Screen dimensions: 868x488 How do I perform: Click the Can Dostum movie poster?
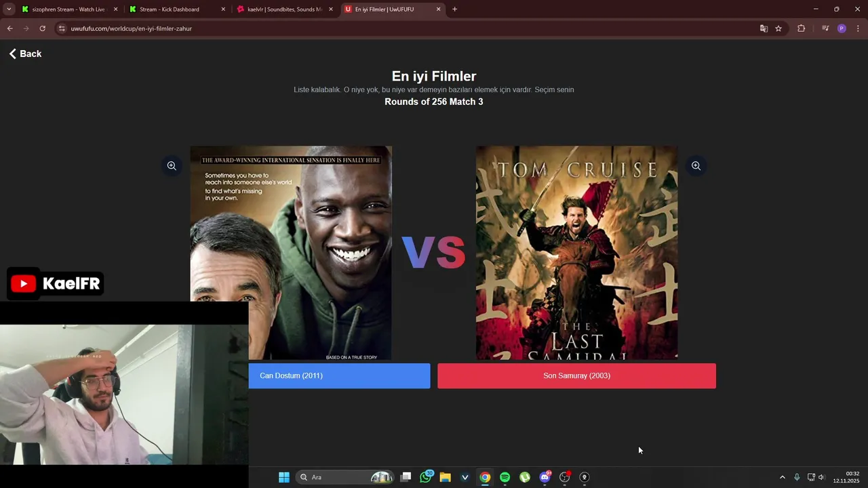[291, 253]
